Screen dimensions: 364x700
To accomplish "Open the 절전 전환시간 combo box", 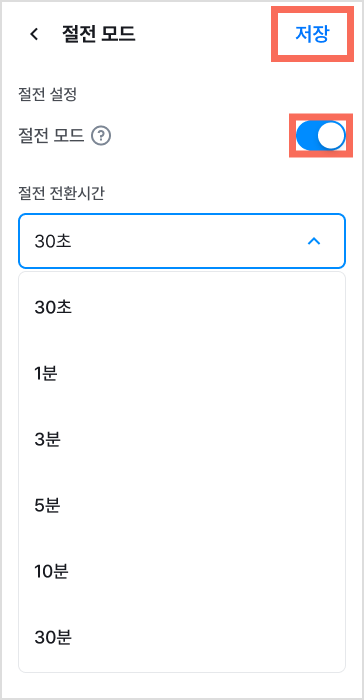I will (x=182, y=241).
